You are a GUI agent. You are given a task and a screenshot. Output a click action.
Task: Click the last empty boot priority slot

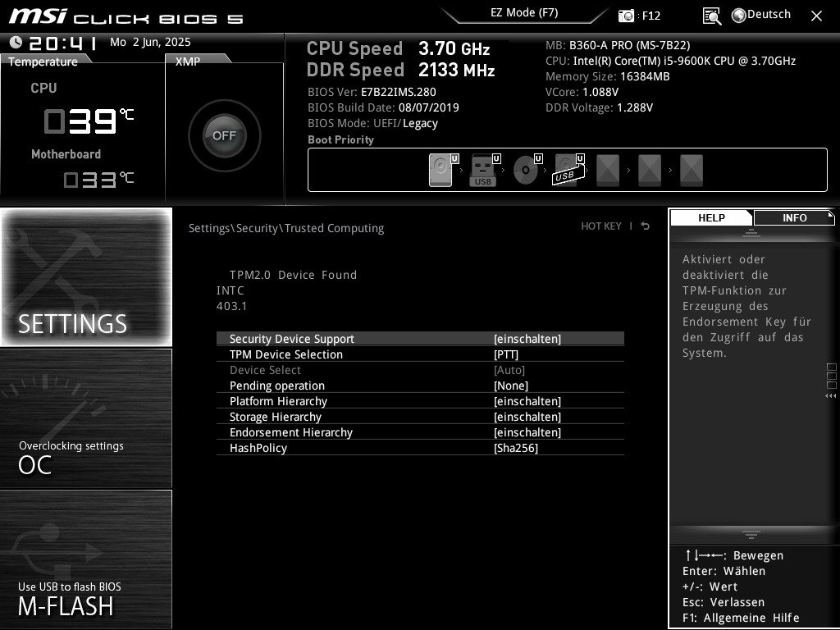(691, 171)
